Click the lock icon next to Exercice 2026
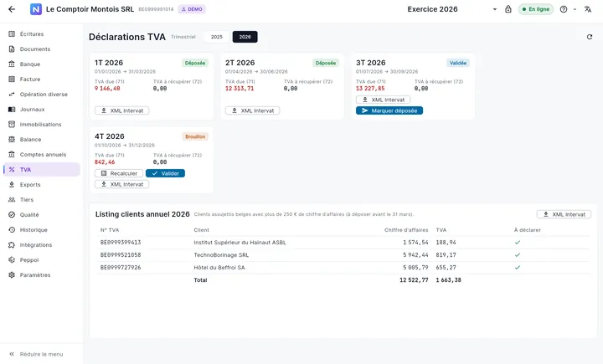The image size is (603, 364). [508, 9]
